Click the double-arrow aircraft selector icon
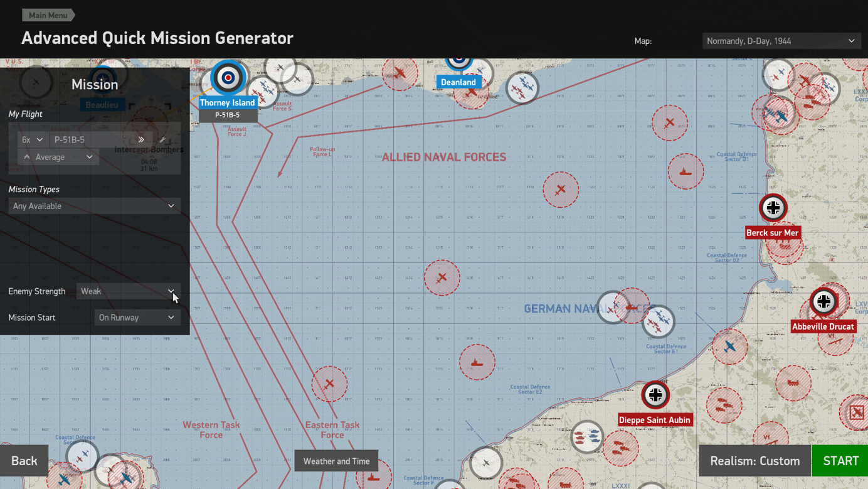868x489 pixels. (x=141, y=139)
